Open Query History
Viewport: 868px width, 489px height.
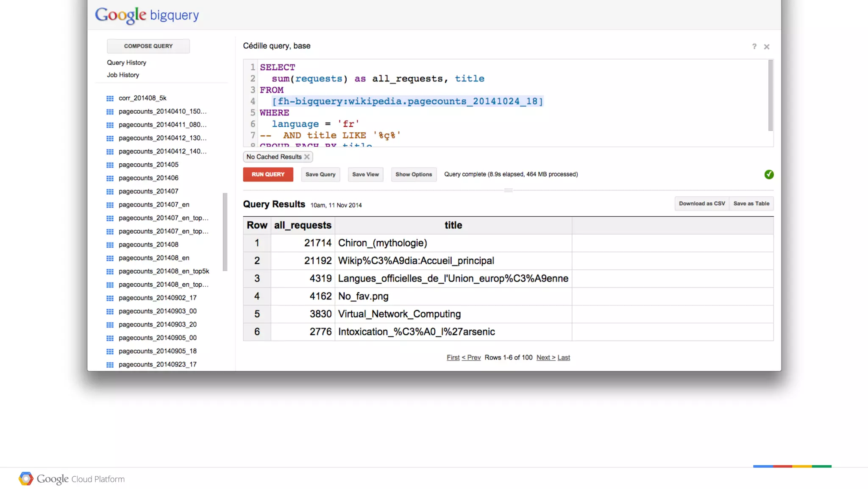(x=126, y=63)
